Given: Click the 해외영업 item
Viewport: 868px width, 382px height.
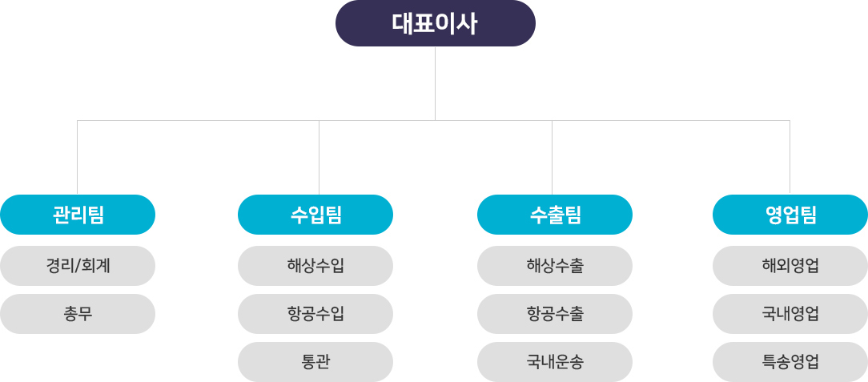Looking at the screenshot, I should (x=790, y=266).
